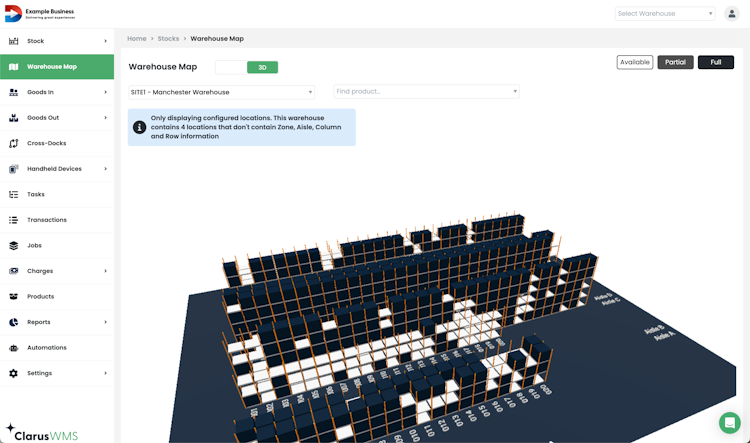Click the Transactions icon
Image resolution: width=750 pixels, height=443 pixels.
[13, 220]
